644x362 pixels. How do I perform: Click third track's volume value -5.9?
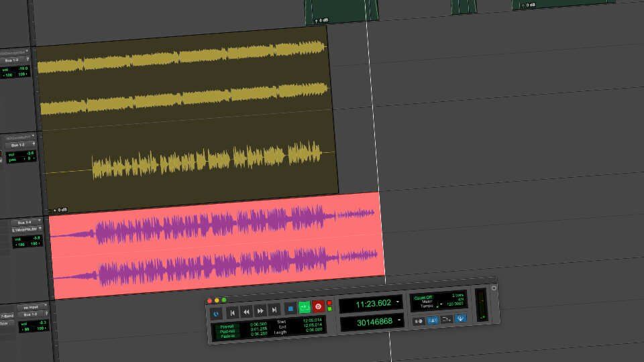pos(36,238)
